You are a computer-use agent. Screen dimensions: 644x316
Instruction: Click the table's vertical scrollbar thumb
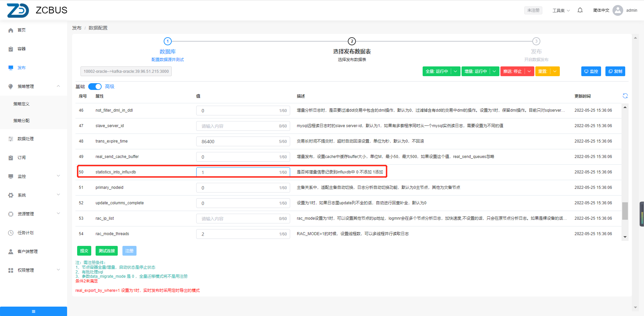pos(625,211)
